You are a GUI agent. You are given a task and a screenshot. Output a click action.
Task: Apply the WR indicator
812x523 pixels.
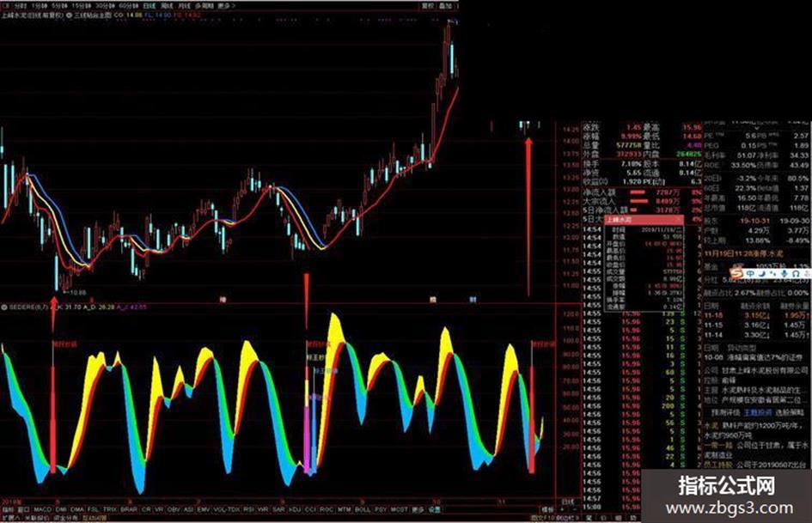coord(263,509)
